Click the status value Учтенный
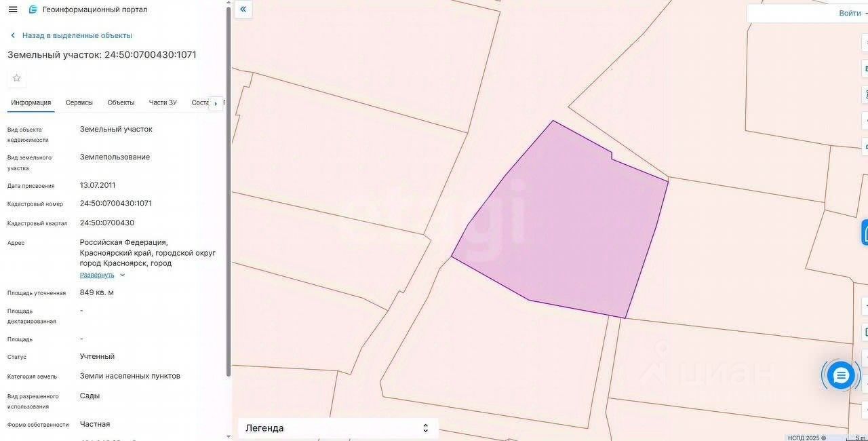868x441 pixels. click(97, 356)
